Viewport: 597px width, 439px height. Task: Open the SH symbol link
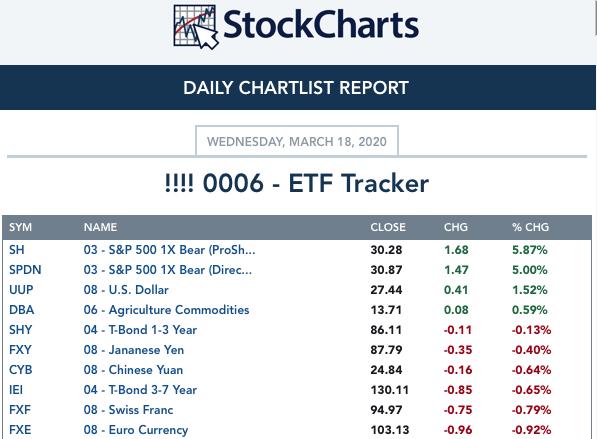pyautogui.click(x=17, y=250)
